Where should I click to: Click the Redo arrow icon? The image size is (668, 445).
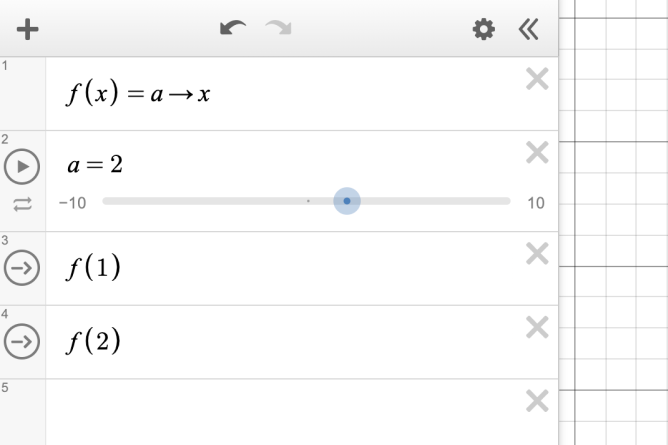click(278, 29)
